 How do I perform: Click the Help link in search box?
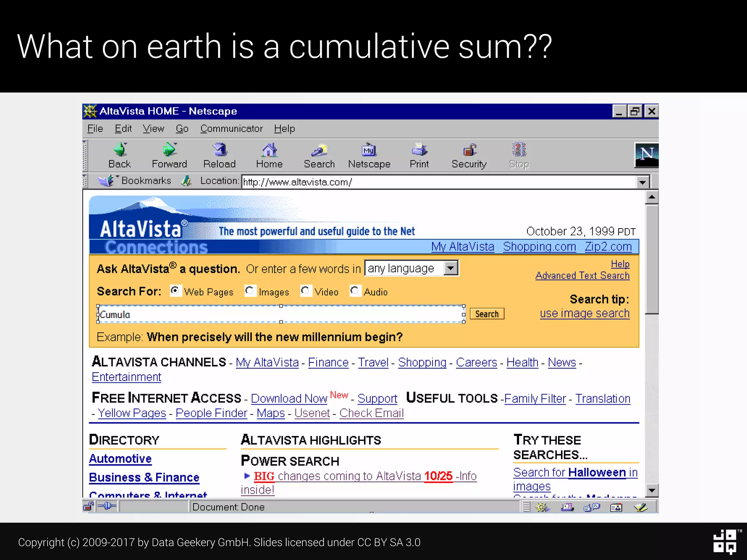(620, 264)
